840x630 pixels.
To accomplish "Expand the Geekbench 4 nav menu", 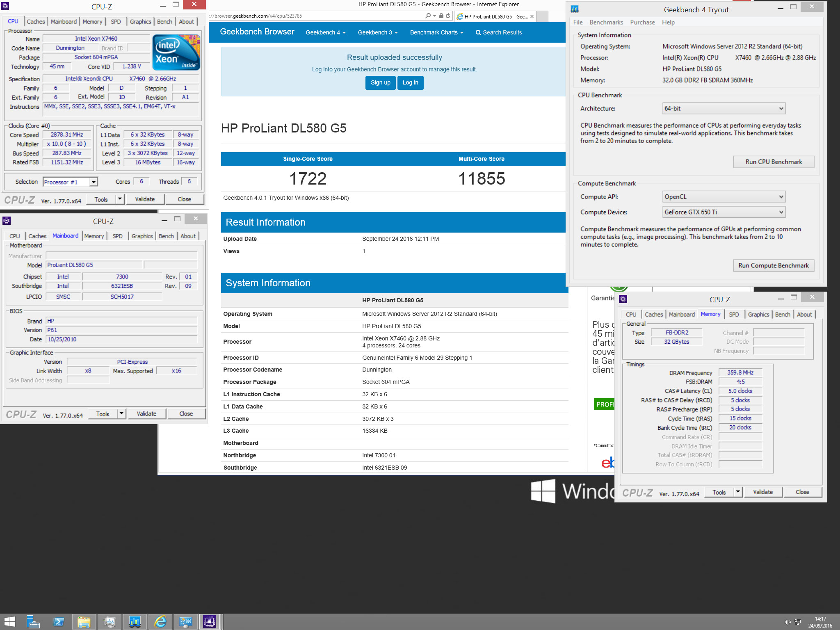I will (x=326, y=32).
